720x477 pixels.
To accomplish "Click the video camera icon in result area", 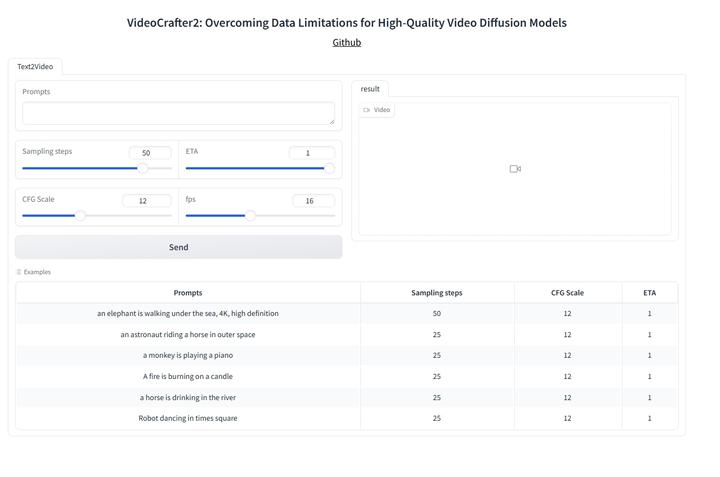I will tap(515, 169).
